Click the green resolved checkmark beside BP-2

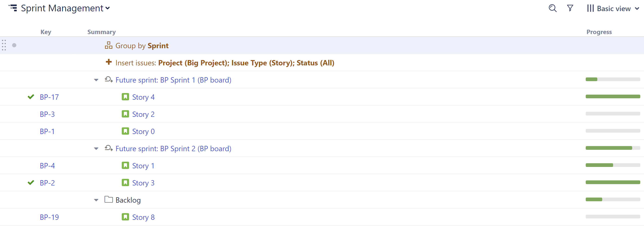coord(31,183)
